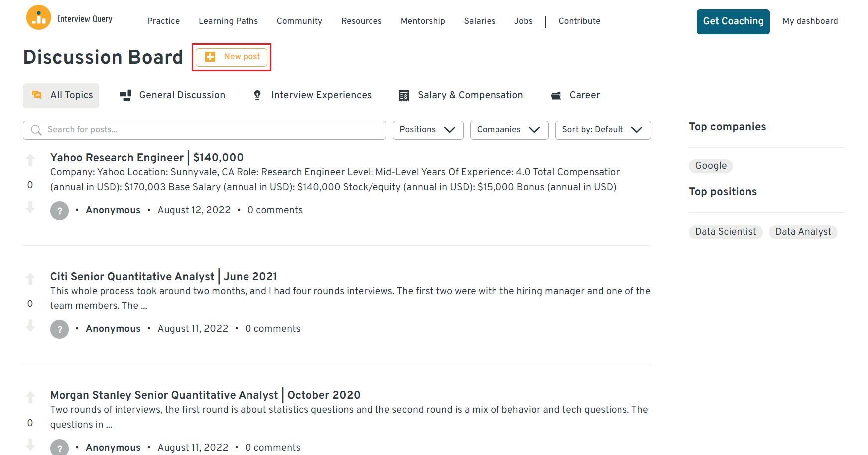
Task: Switch to the All Topics tab
Action: pos(61,95)
